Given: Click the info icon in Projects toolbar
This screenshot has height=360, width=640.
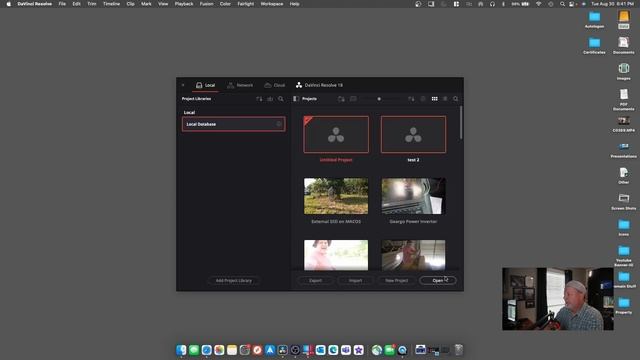Looking at the screenshot, I should pos(423,99).
